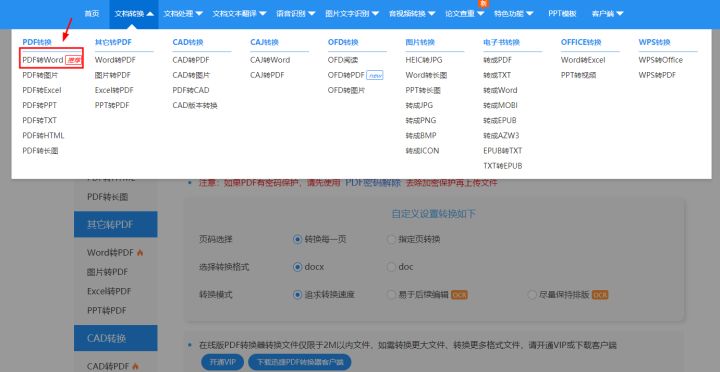Image resolution: width=720 pixels, height=372 pixels.
Task: Open CAD转图片 in the dropdown menu
Action: click(191, 75)
